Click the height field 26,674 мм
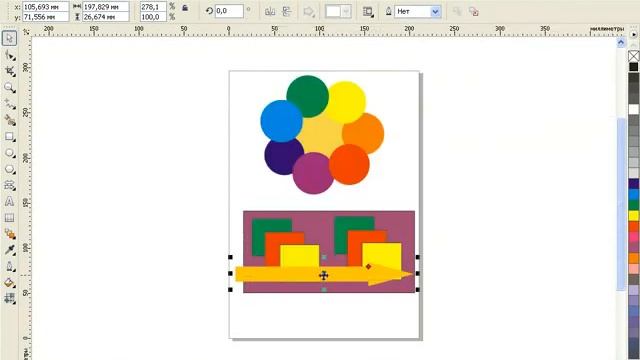Viewport: 640px width, 360px height. (106, 17)
